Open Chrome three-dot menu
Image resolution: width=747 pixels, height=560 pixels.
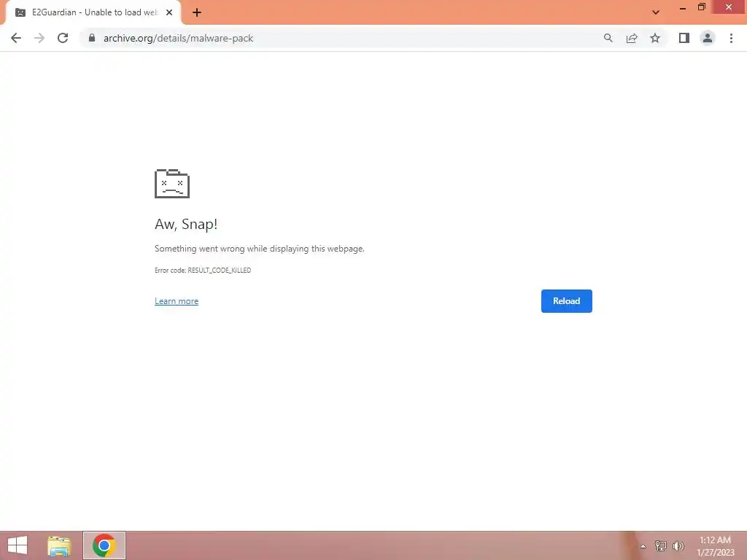[x=731, y=38]
